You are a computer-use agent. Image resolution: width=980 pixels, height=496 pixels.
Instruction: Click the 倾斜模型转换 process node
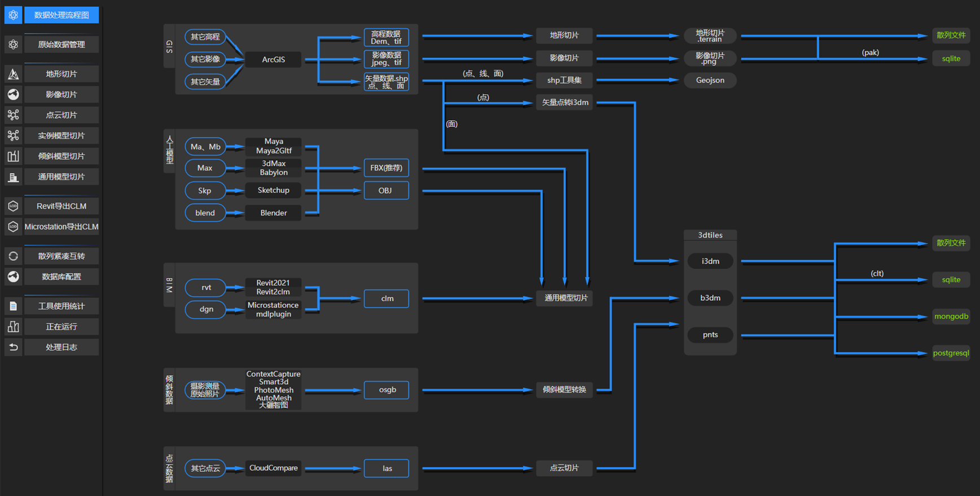(x=564, y=389)
